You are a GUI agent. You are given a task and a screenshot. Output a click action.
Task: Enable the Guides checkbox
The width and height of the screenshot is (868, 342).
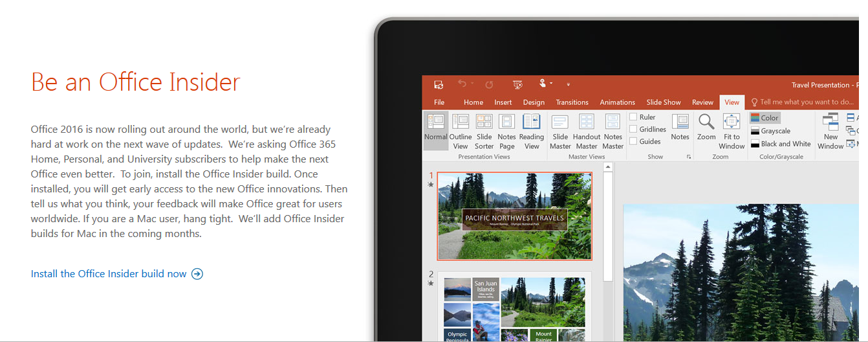click(633, 141)
